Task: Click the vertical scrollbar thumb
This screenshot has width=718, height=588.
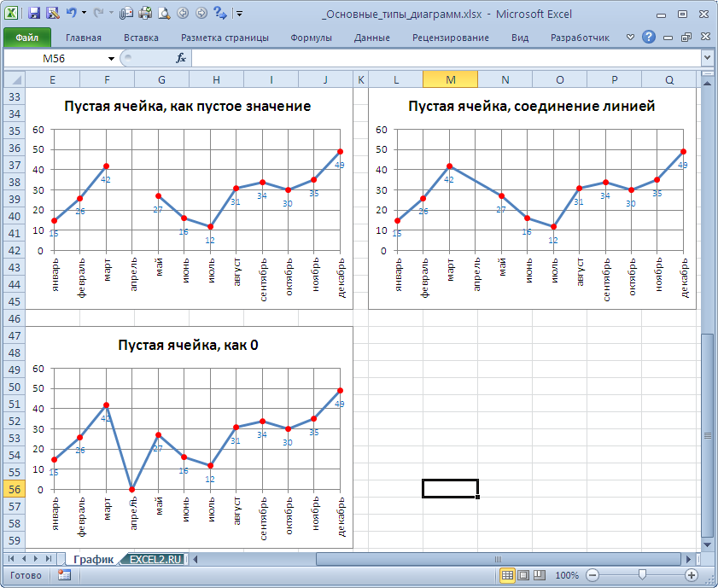Action: click(708, 435)
